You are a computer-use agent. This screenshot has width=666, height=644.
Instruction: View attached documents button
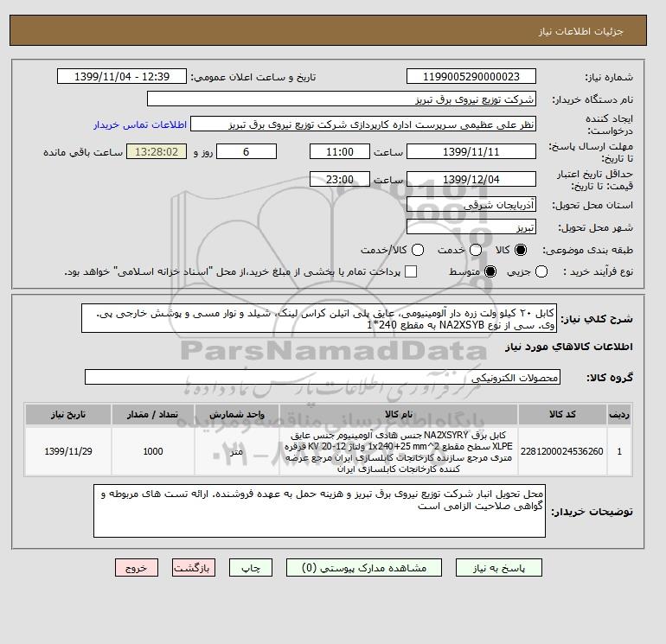364,568
